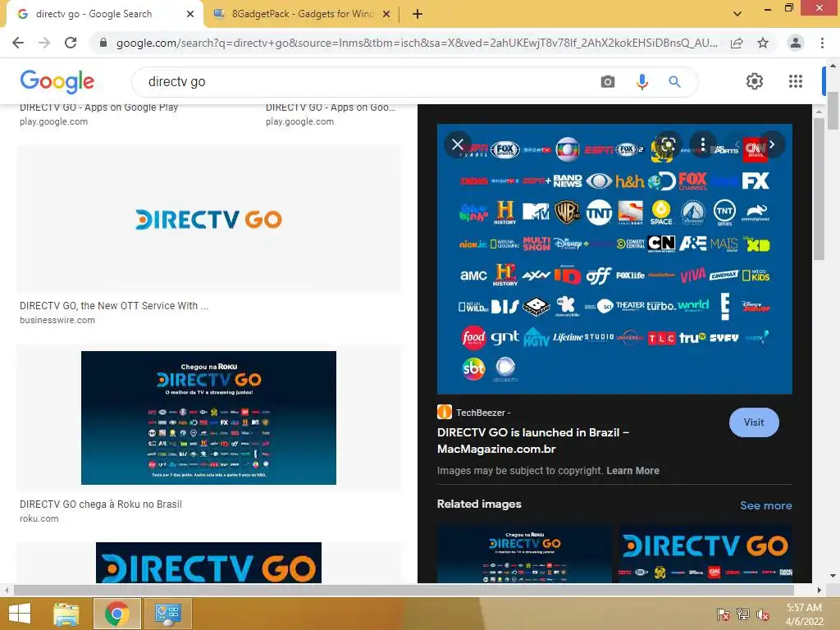Open the Roku Brasil DIRECTV GO image
The height and width of the screenshot is (630, 840).
click(x=209, y=418)
